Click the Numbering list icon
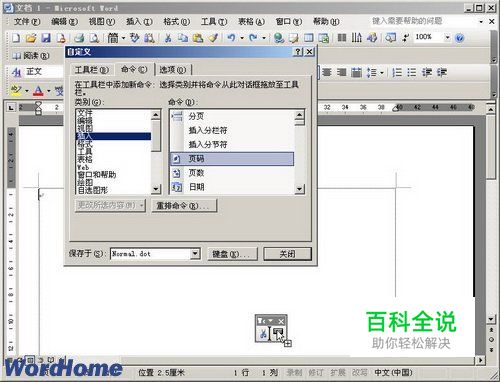500x382 pixels. click(397, 72)
